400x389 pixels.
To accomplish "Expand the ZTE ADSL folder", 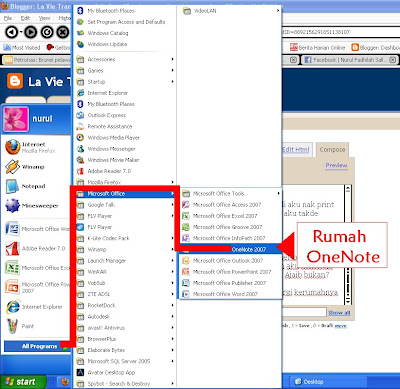I will tap(125, 294).
